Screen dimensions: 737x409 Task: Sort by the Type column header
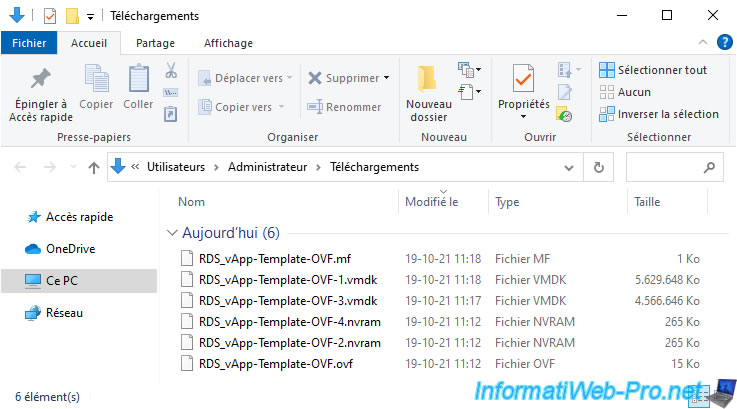[507, 202]
